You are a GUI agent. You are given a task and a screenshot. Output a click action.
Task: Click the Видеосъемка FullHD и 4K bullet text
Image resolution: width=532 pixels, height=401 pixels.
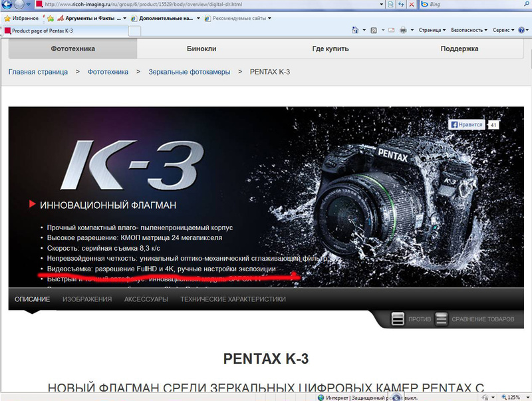point(161,269)
